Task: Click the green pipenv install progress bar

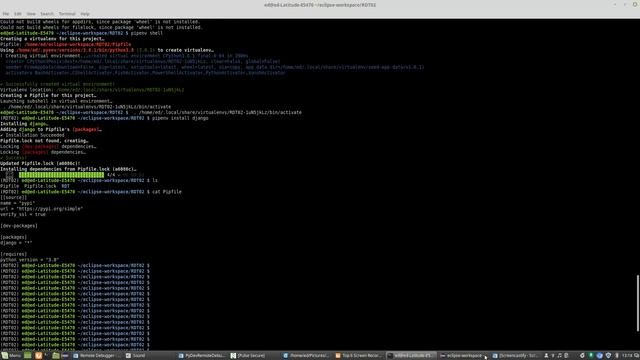Action: 61,175
